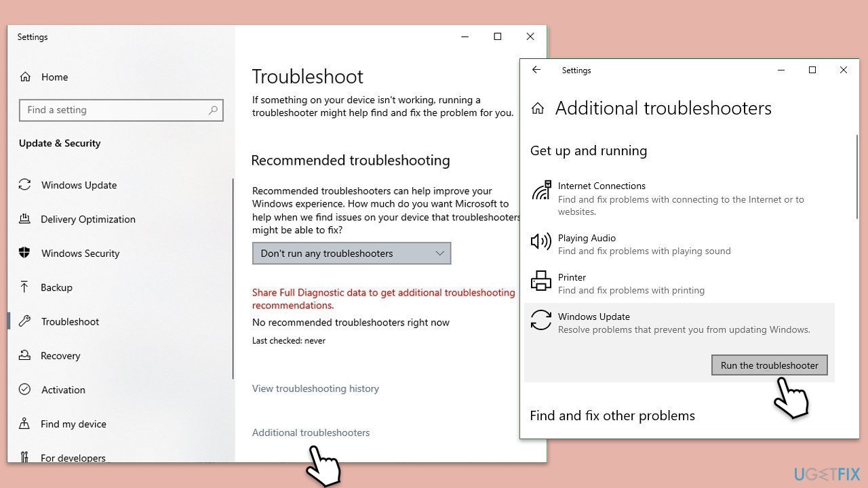
Task: Click the Settings sidebar scrollbar
Action: (x=233, y=279)
